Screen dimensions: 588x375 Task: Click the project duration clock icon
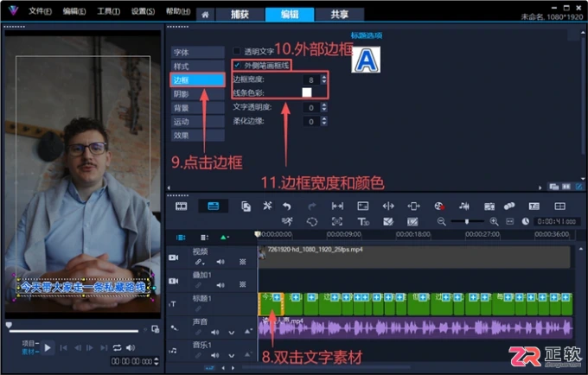pyautogui.click(x=526, y=222)
